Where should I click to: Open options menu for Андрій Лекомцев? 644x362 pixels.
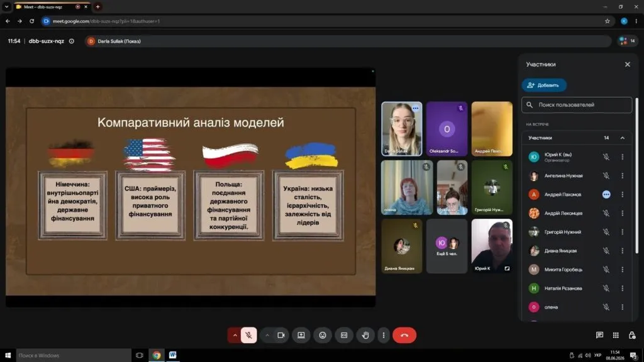(622, 214)
